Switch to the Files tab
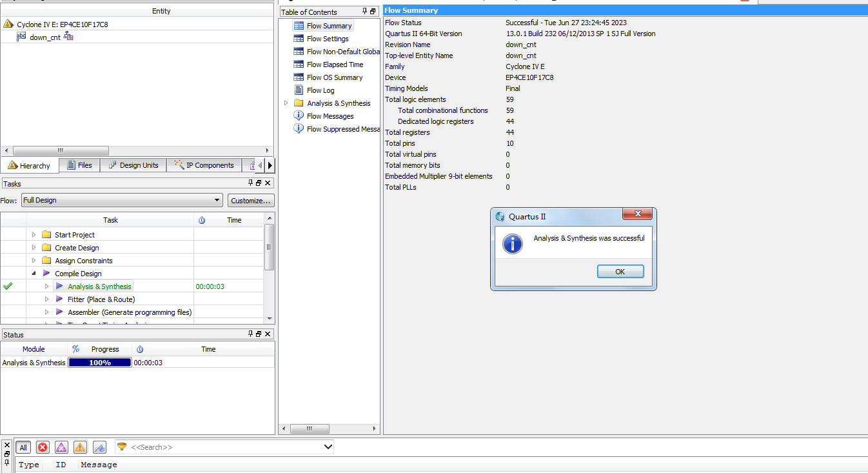868x473 pixels. tap(79, 165)
